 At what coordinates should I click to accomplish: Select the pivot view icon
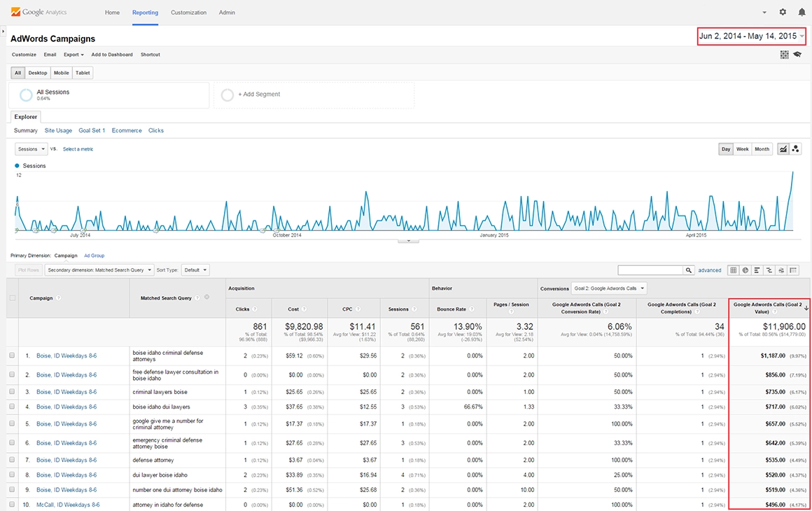pos(793,270)
